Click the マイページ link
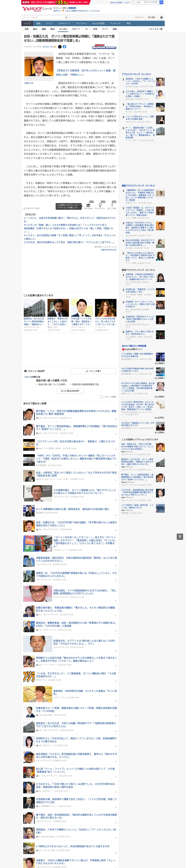186x868 pixels. [x=139, y=18]
